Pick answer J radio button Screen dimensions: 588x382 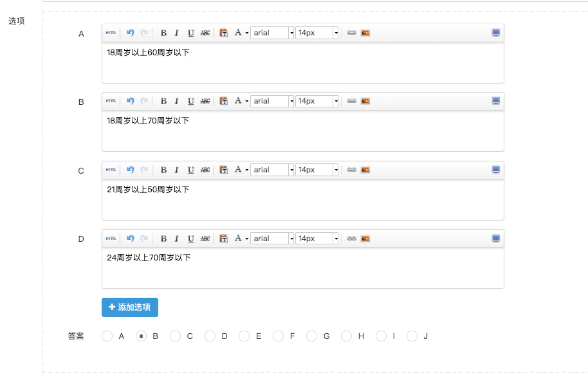pyautogui.click(x=412, y=336)
